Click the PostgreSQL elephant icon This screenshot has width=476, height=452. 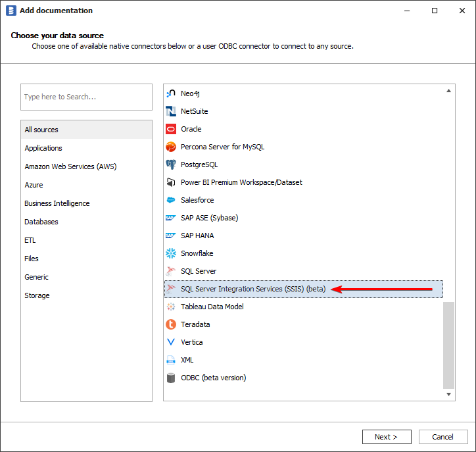(x=171, y=164)
